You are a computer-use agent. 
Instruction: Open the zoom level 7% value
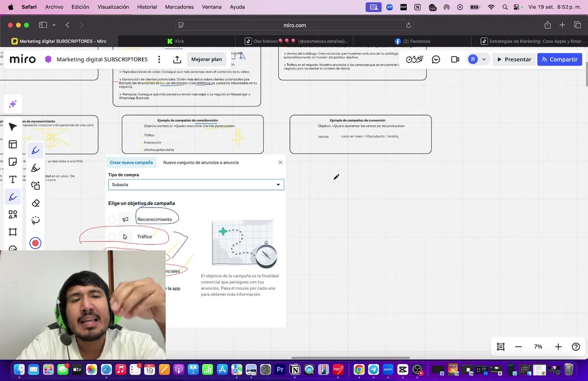(538, 347)
